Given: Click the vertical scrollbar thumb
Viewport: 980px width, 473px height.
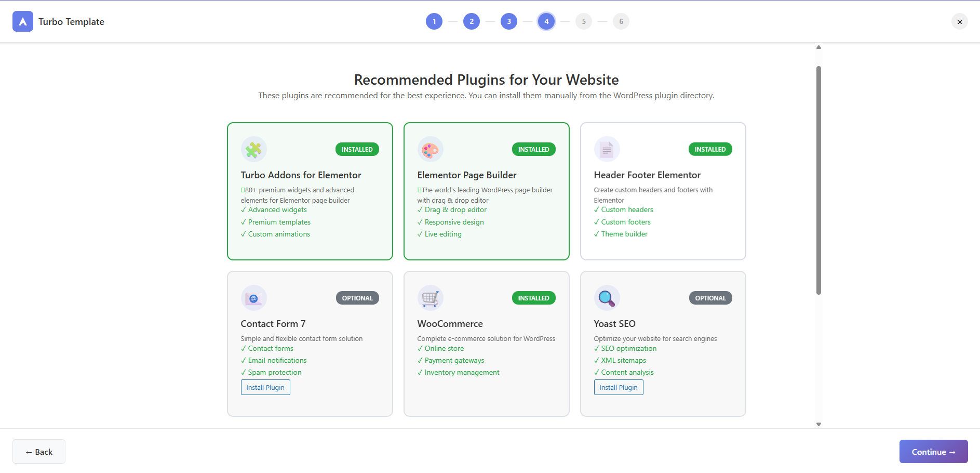Looking at the screenshot, I should [x=818, y=180].
